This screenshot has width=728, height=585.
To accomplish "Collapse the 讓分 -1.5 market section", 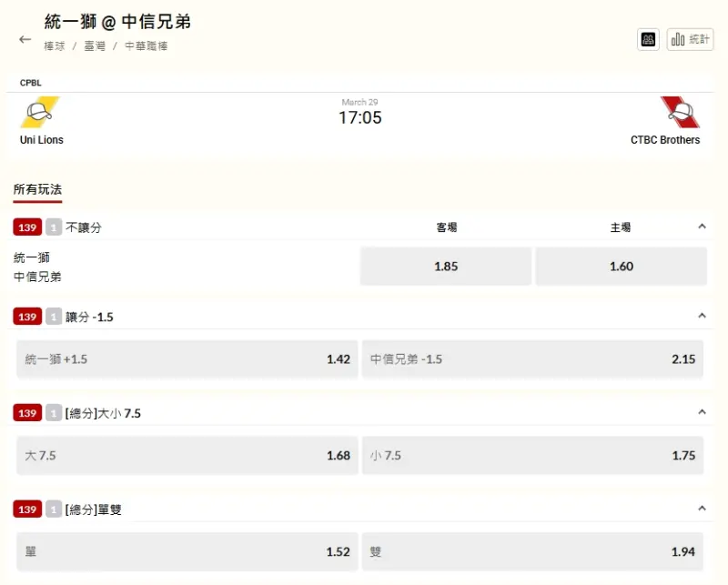I will [702, 316].
